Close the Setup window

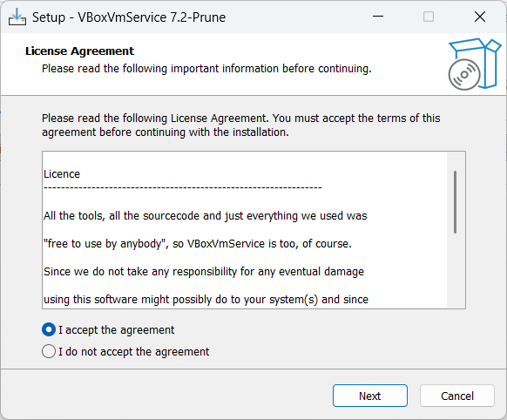(480, 17)
